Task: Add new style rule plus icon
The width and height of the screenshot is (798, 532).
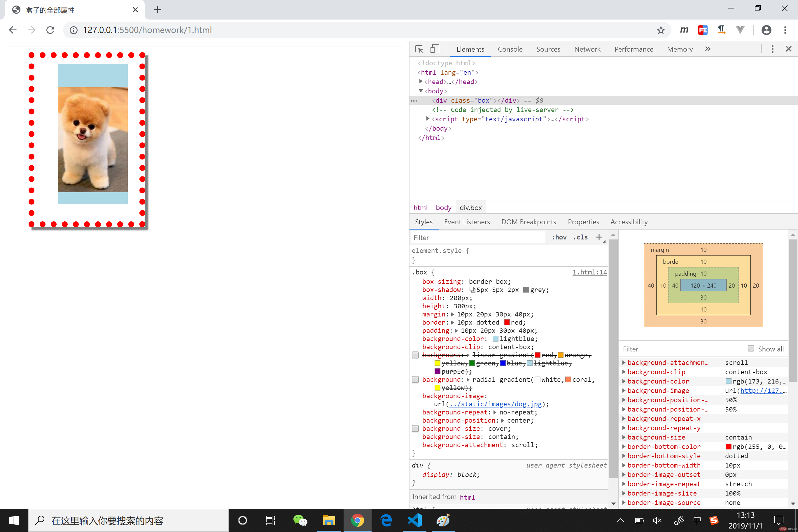Action: (x=599, y=237)
